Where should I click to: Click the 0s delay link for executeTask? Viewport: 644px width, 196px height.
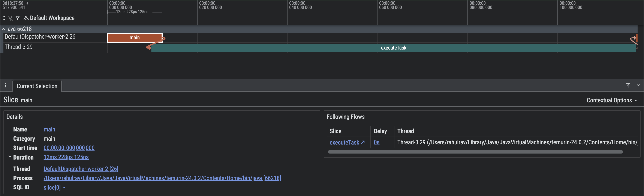point(376,142)
